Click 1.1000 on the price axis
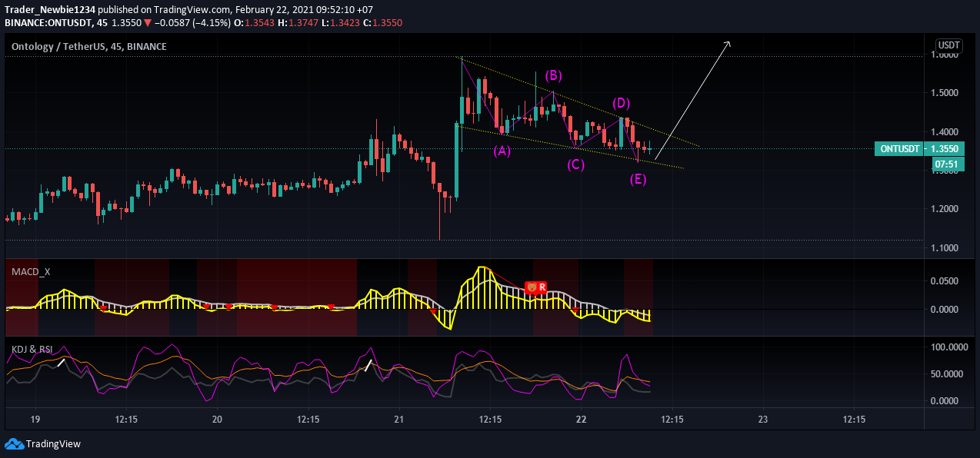 point(945,248)
